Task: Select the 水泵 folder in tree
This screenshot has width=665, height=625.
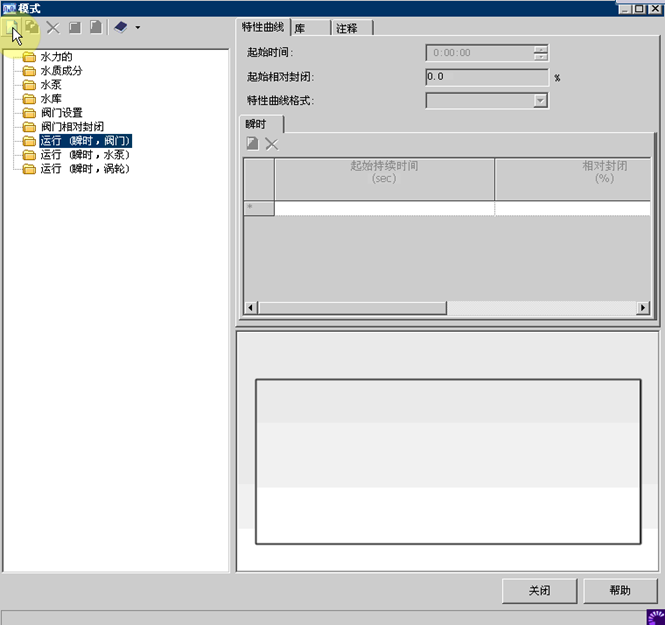Action: [50, 85]
